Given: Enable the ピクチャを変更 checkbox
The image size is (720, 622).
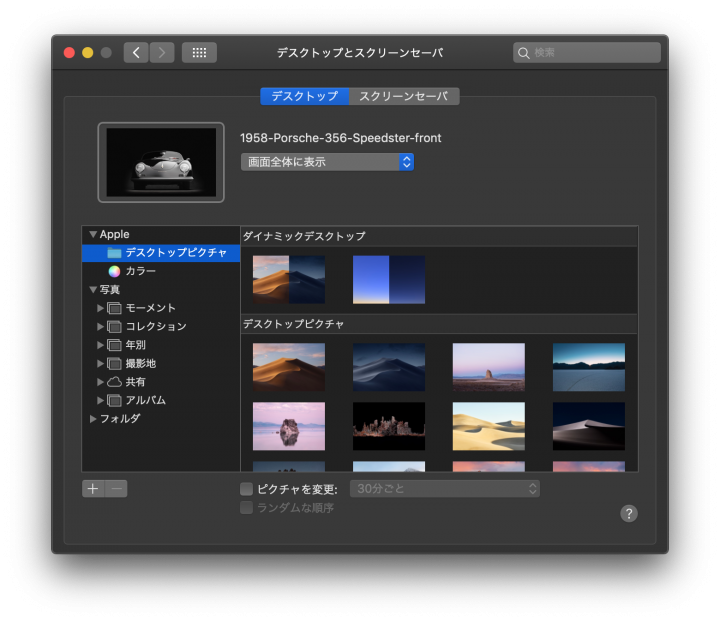Looking at the screenshot, I should click(x=247, y=489).
